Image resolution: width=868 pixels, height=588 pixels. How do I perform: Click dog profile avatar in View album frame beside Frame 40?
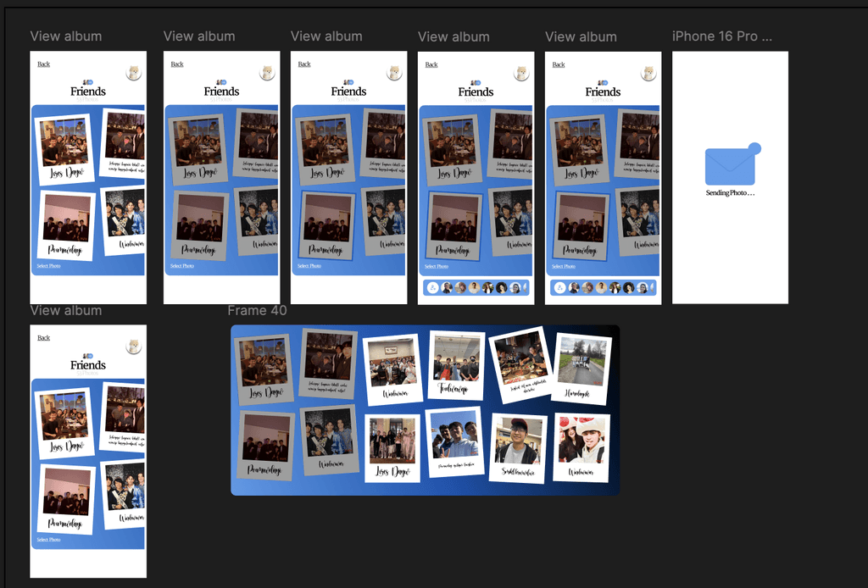coord(133,347)
